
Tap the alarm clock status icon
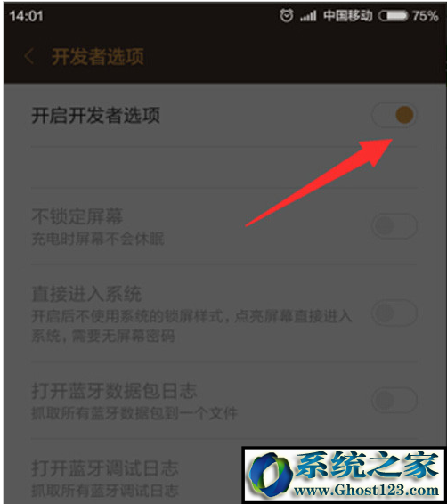286,15
